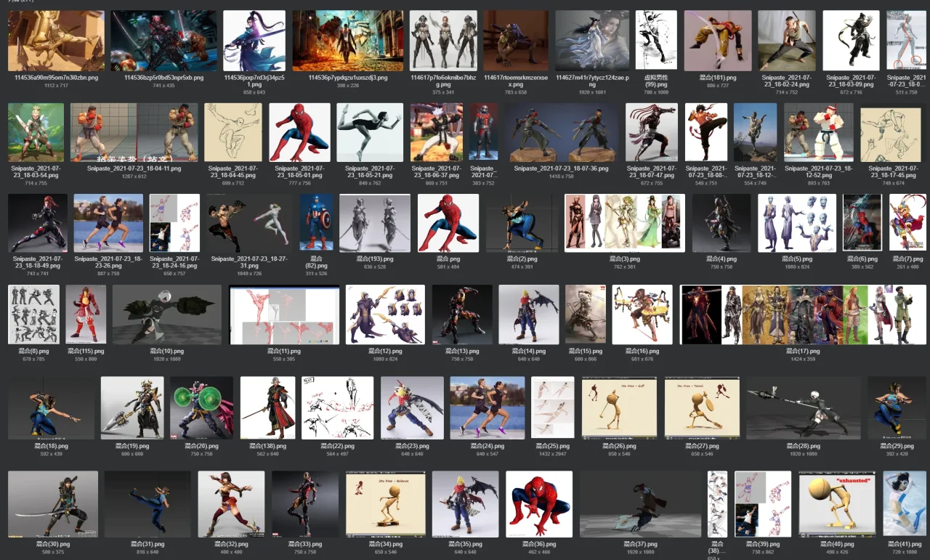Open the 混合(36).png Spider-Man crouch thumbnail

(x=539, y=504)
